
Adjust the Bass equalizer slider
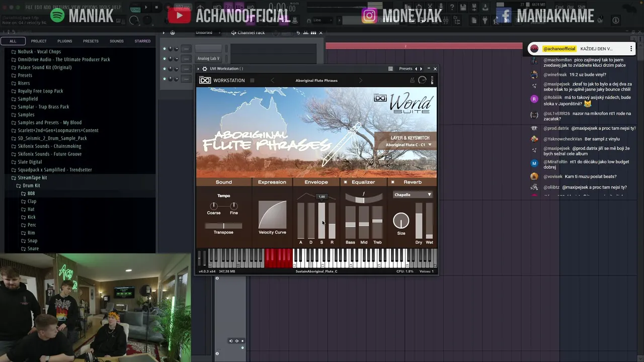point(350,222)
